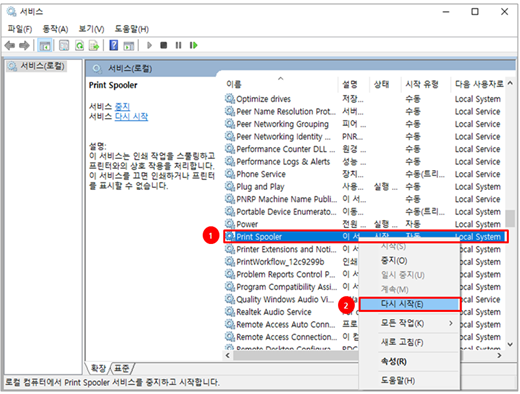Select the Plug and Play service icon
520x394 pixels.
pyautogui.click(x=230, y=186)
